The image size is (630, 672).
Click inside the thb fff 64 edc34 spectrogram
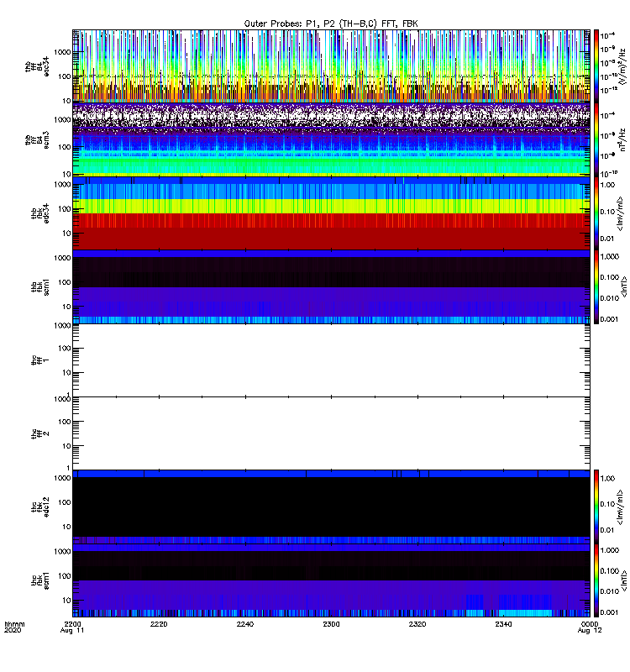click(x=331, y=66)
